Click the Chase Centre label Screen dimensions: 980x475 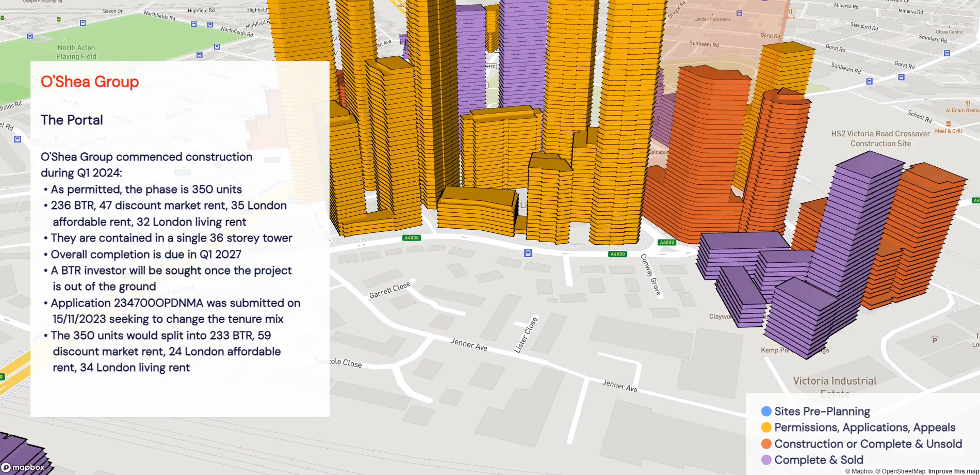[x=949, y=32]
